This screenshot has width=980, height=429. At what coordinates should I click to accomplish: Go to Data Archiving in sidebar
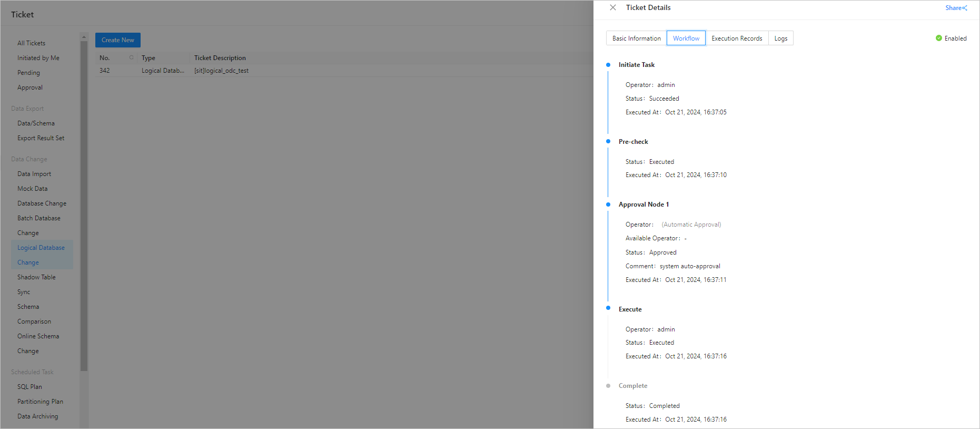37,416
